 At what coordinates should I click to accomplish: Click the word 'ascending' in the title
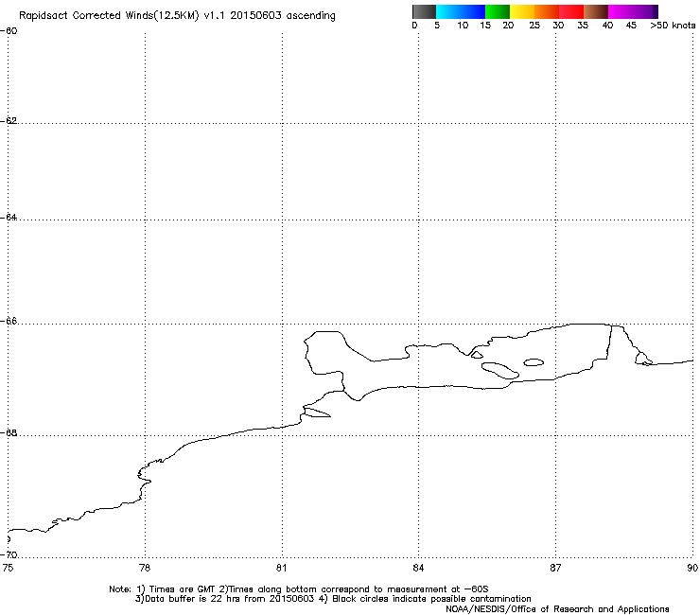click(310, 16)
